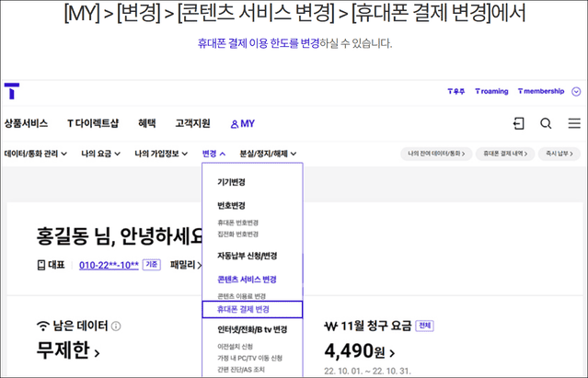Viewport: 588px width, 378px height.
Task: Select the 혜택 menu
Action: pyautogui.click(x=147, y=123)
